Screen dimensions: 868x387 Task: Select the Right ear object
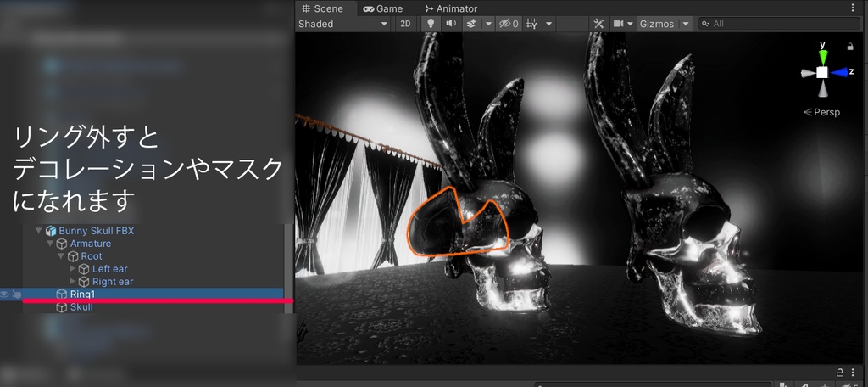[x=113, y=282]
